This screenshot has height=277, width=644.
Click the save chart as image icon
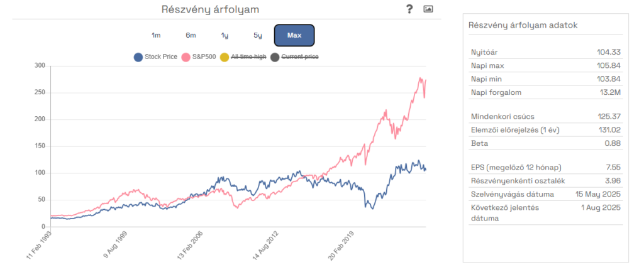point(428,9)
